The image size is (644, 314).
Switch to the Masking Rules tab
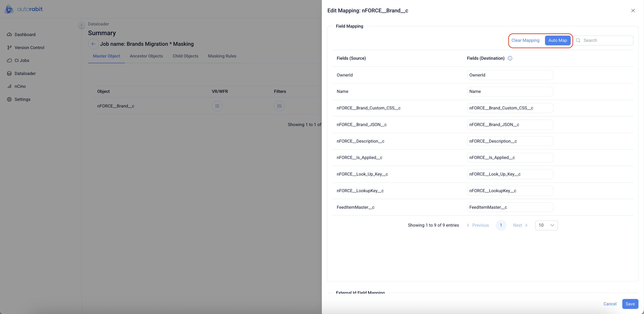point(222,56)
